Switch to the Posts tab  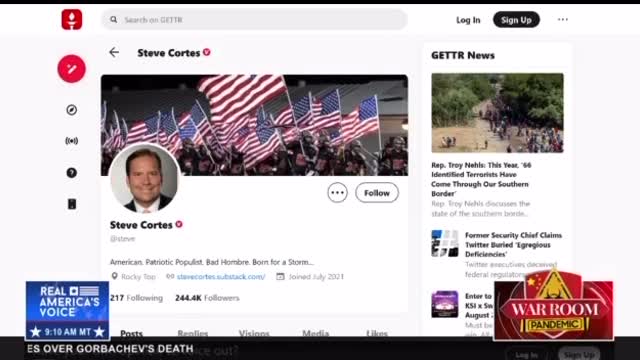coord(131,333)
